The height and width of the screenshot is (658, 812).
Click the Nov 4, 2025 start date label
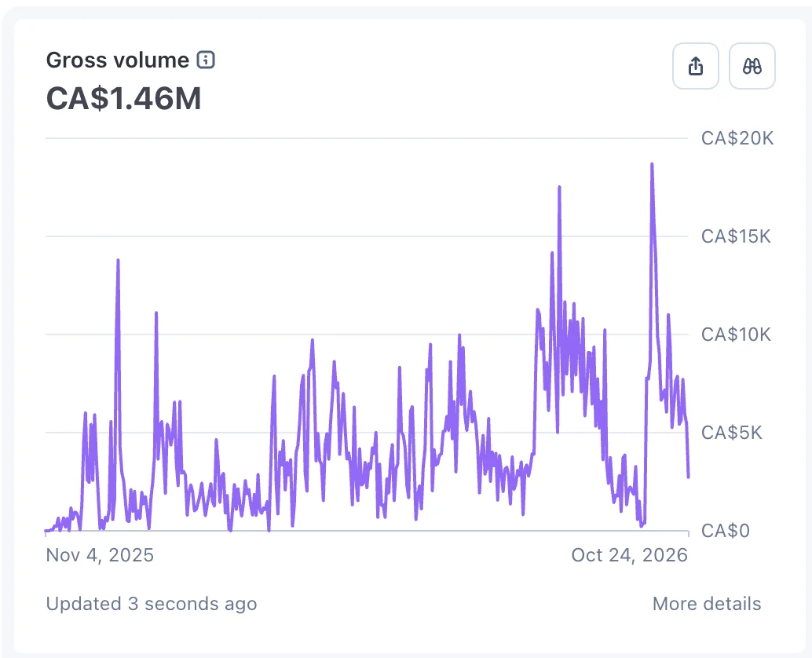[100, 555]
